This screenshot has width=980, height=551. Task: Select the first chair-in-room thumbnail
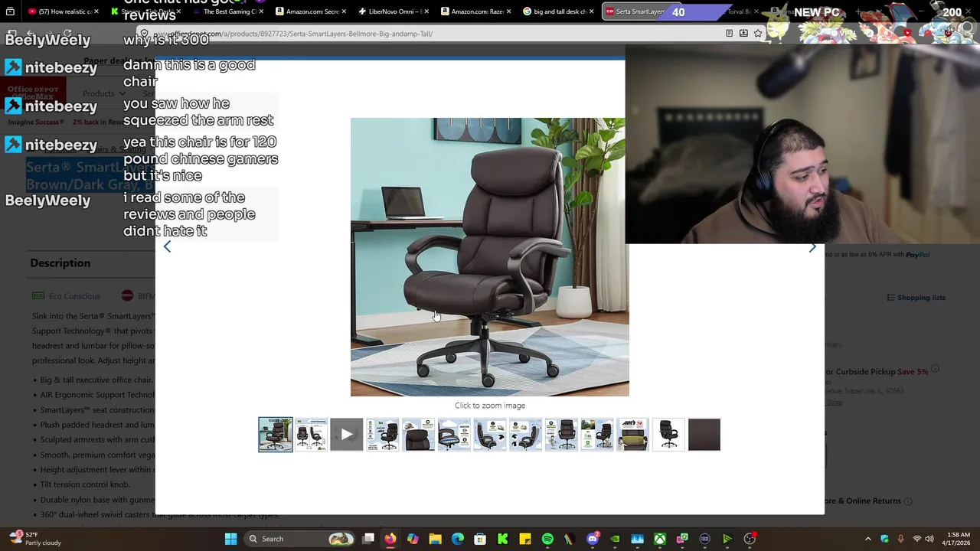(275, 435)
